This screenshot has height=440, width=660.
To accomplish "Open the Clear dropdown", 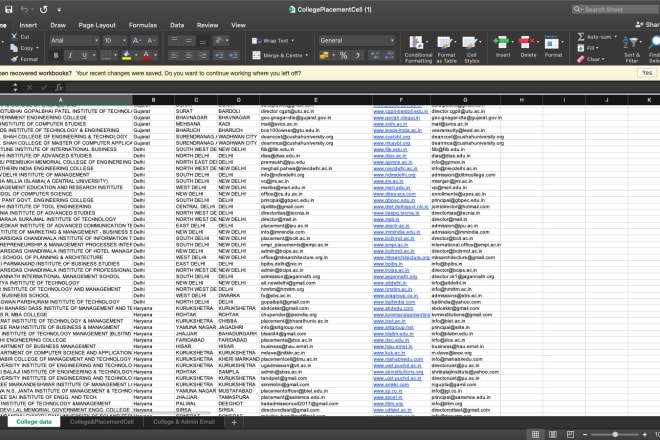I will pyautogui.click(x=591, y=59).
